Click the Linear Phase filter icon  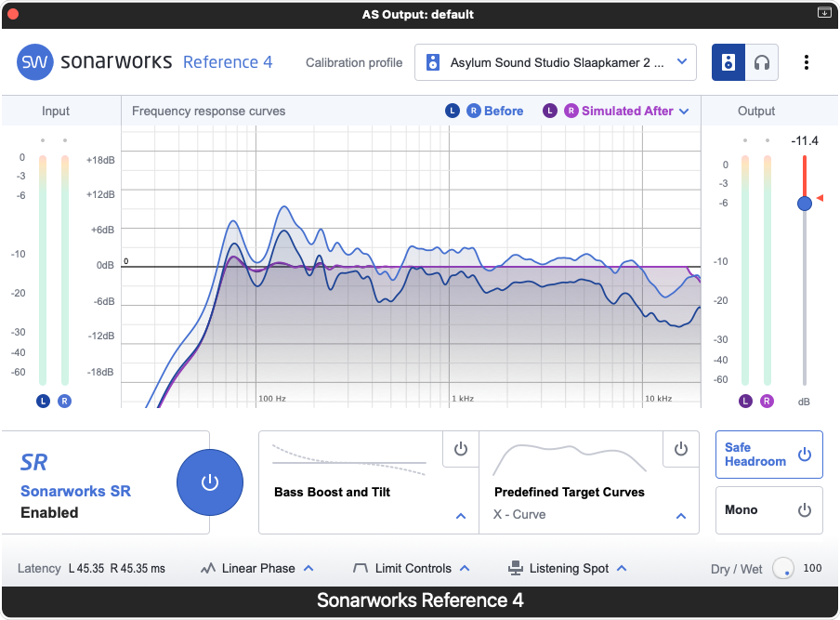coord(208,568)
